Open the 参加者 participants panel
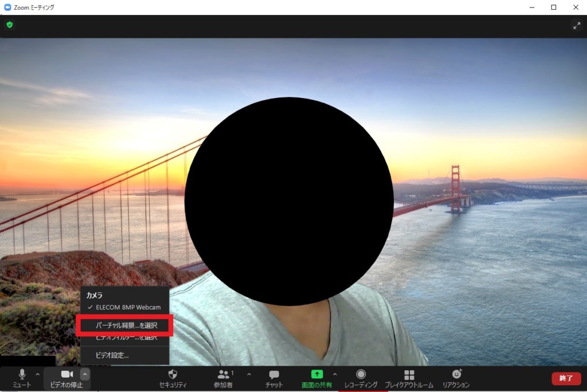587x392 pixels. tap(224, 378)
